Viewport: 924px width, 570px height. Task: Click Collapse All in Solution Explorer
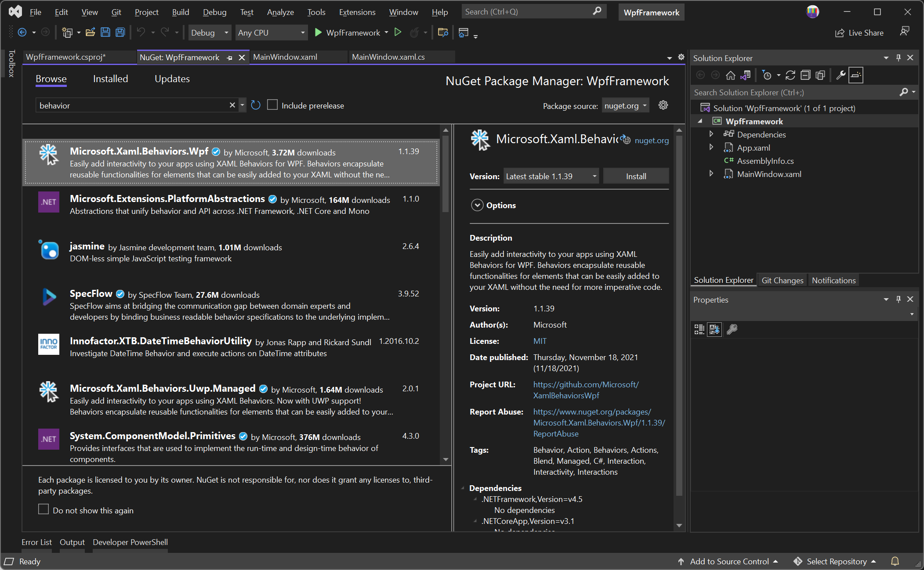805,76
